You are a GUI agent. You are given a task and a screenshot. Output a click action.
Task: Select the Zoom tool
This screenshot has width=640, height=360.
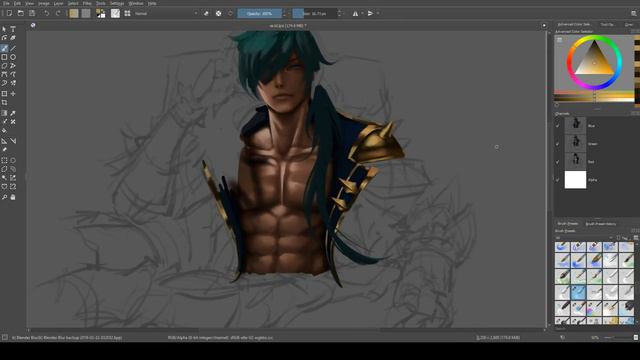click(4, 197)
